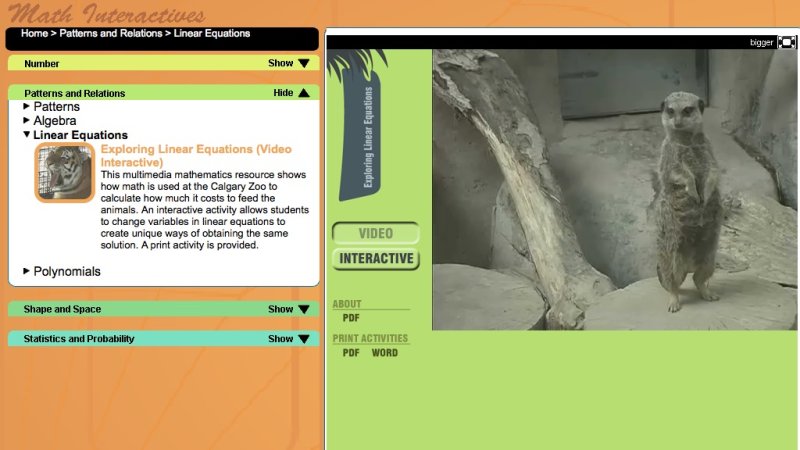Open Patterns and Relations breadcrumb link
The width and height of the screenshot is (800, 450).
point(111,33)
